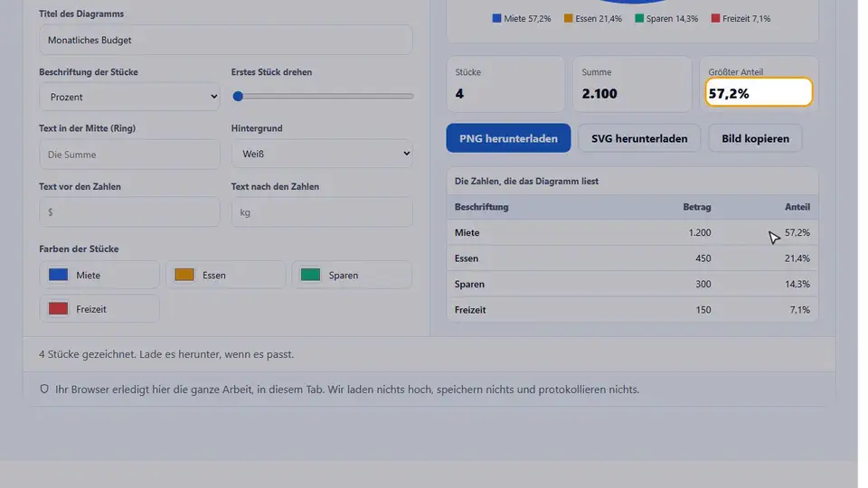868x488 pixels.
Task: Pick the blue Miete color swatch
Action: click(58, 275)
